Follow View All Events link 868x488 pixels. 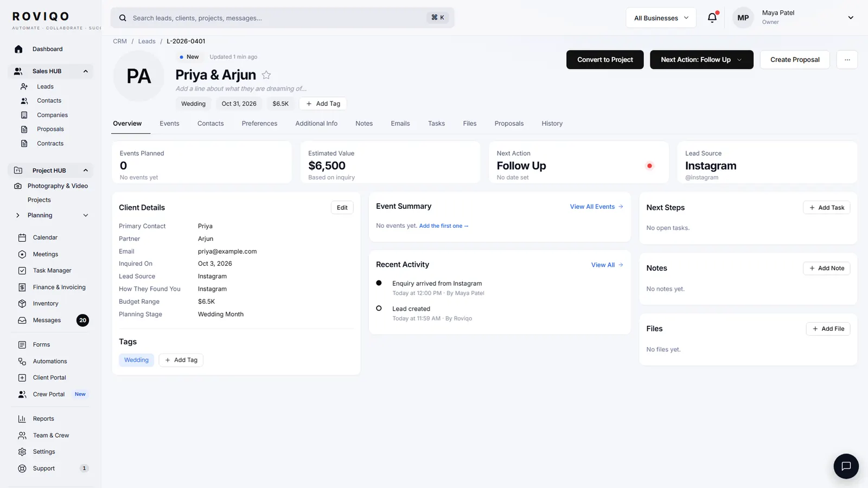click(596, 207)
